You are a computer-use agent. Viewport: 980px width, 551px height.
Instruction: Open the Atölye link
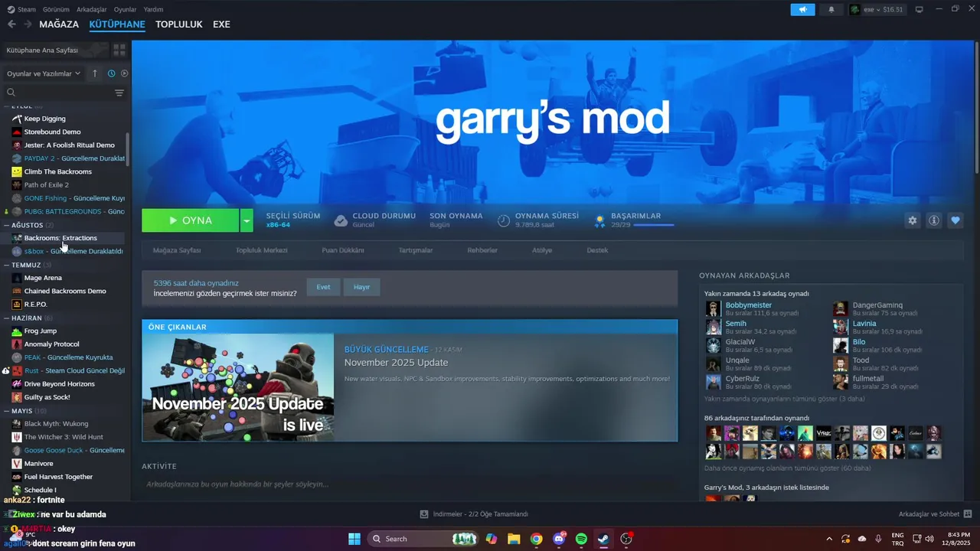click(x=542, y=250)
